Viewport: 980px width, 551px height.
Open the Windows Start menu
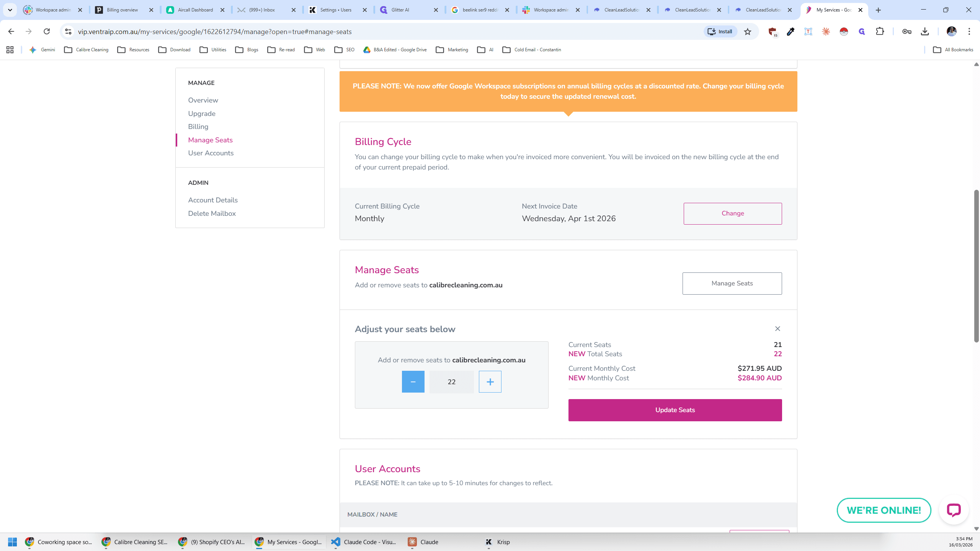pyautogui.click(x=12, y=542)
